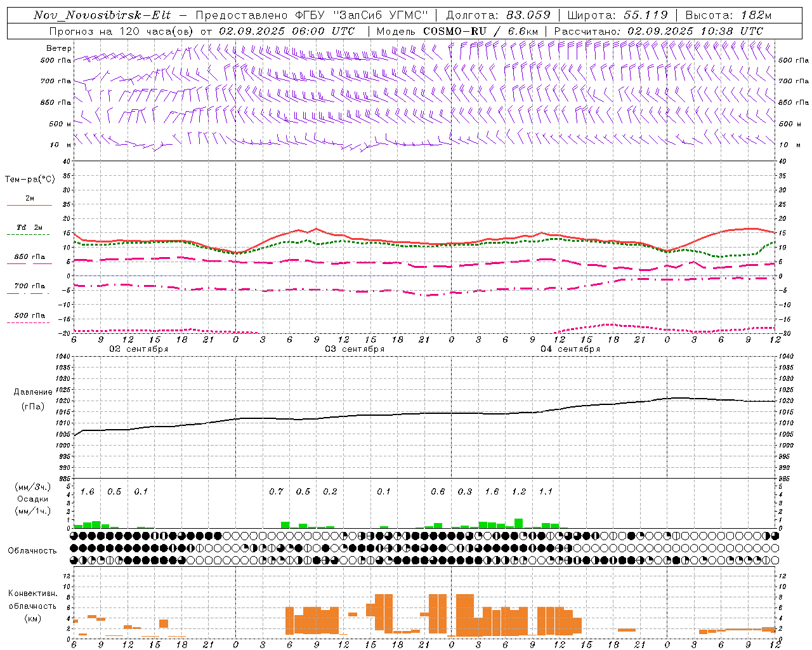Click the Тем-ра(°C) axis title

click(x=30, y=180)
